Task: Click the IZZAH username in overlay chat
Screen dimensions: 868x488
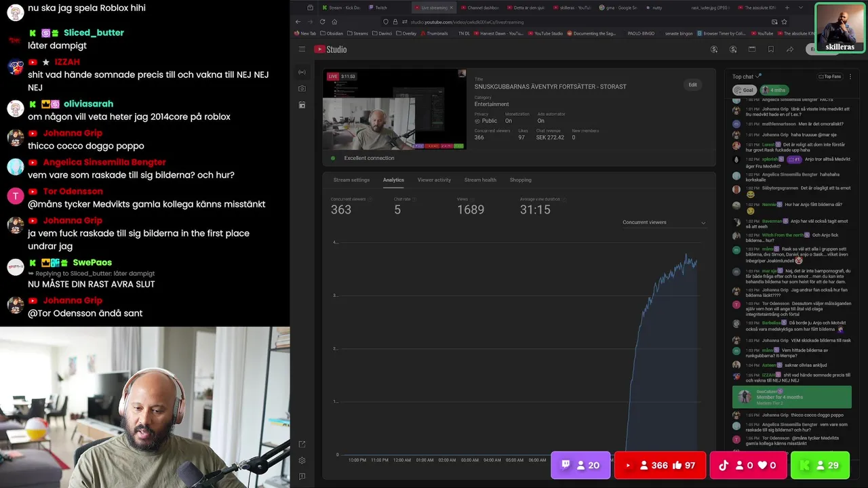Action: tap(67, 62)
